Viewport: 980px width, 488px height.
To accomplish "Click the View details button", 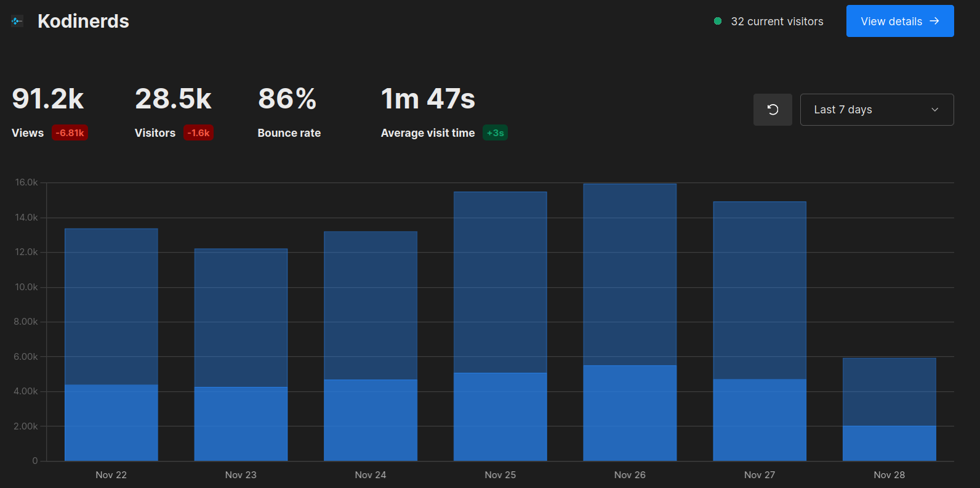I will click(900, 21).
